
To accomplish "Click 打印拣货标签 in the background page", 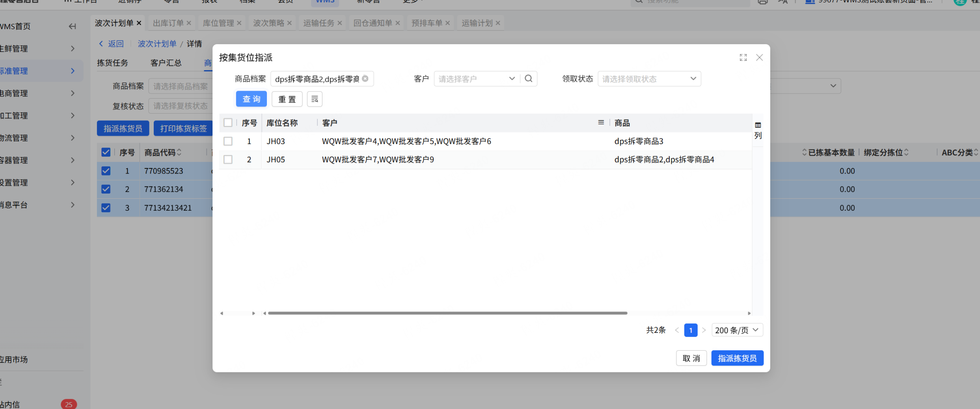I will click(183, 129).
